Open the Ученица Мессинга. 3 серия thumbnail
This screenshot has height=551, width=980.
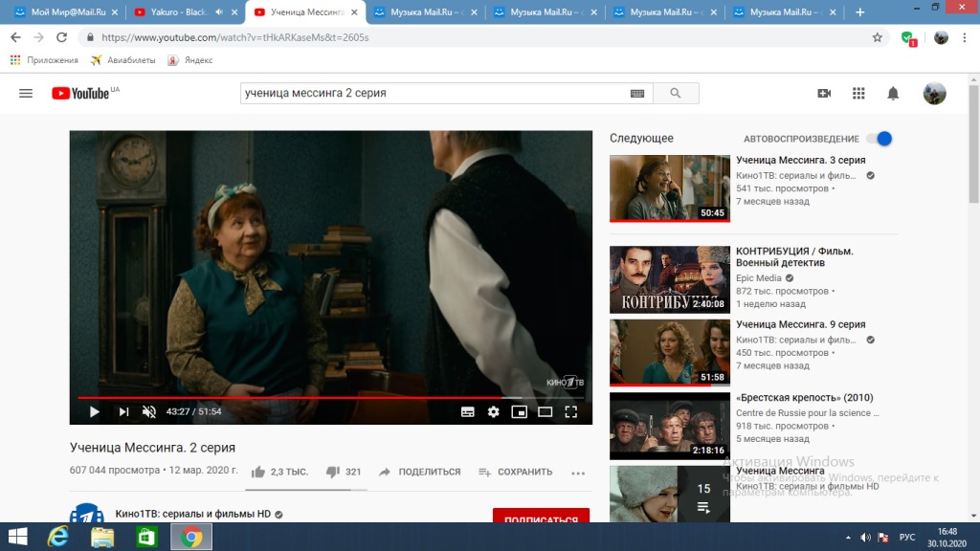[x=669, y=188]
